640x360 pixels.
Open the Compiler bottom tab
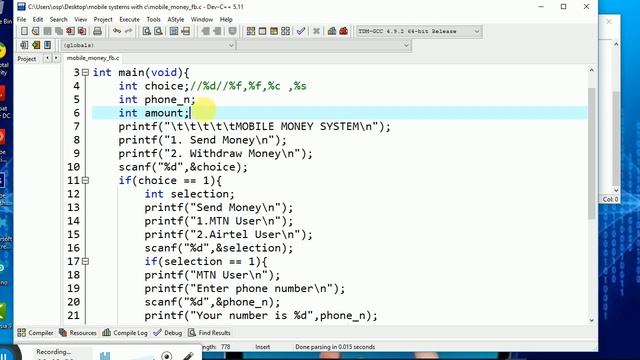click(x=36, y=333)
